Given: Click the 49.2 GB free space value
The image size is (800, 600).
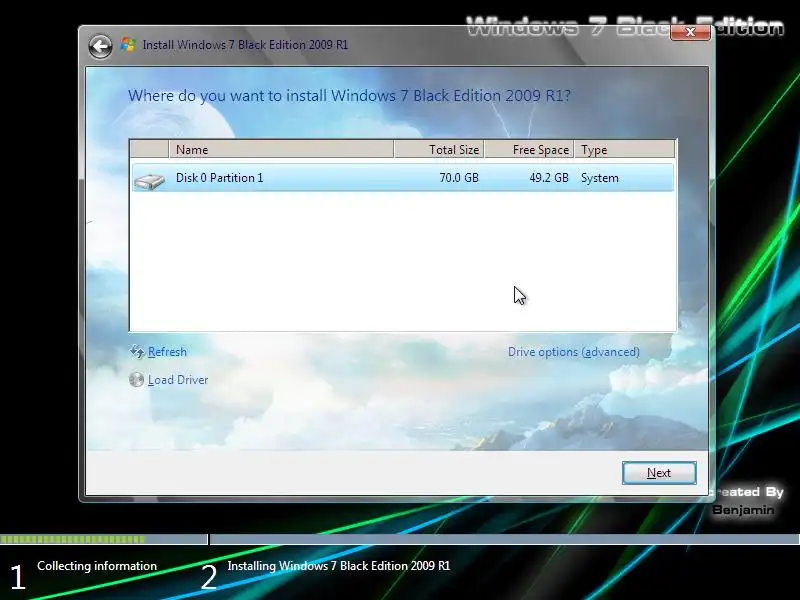Looking at the screenshot, I should coord(549,178).
